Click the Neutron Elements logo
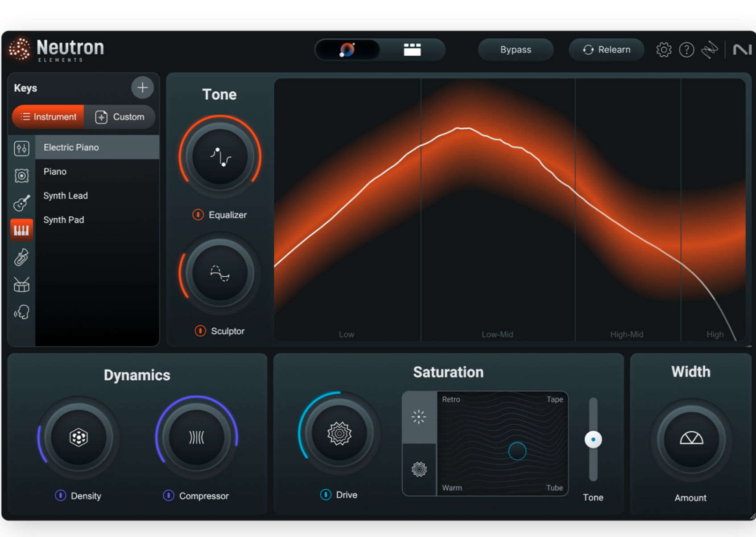Screen dimensions: 756x537 [57, 49]
